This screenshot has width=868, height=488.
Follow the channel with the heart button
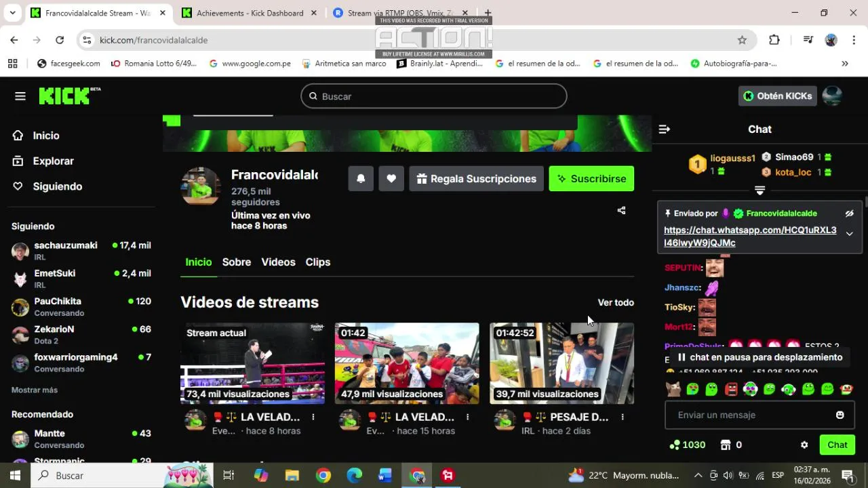(391, 179)
